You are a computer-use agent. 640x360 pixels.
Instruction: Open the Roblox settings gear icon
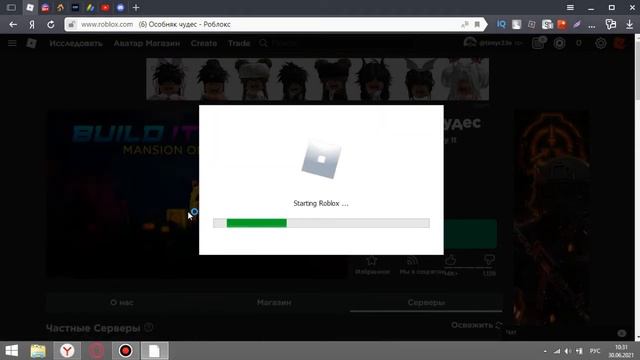point(600,43)
